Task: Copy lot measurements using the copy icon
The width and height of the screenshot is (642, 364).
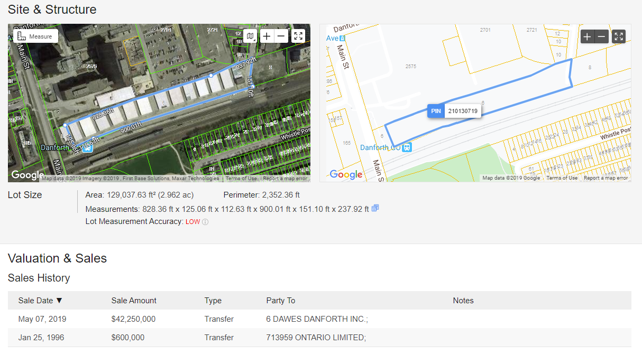Action: pos(375,209)
